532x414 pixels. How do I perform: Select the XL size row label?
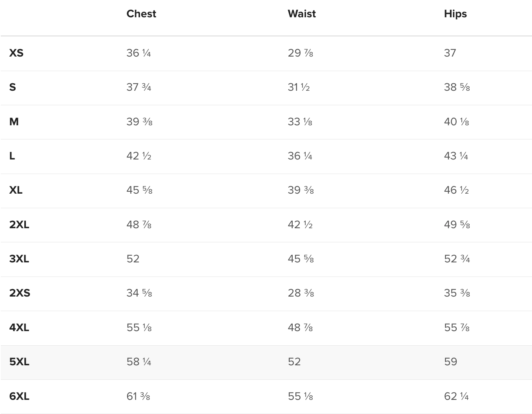tap(16, 190)
